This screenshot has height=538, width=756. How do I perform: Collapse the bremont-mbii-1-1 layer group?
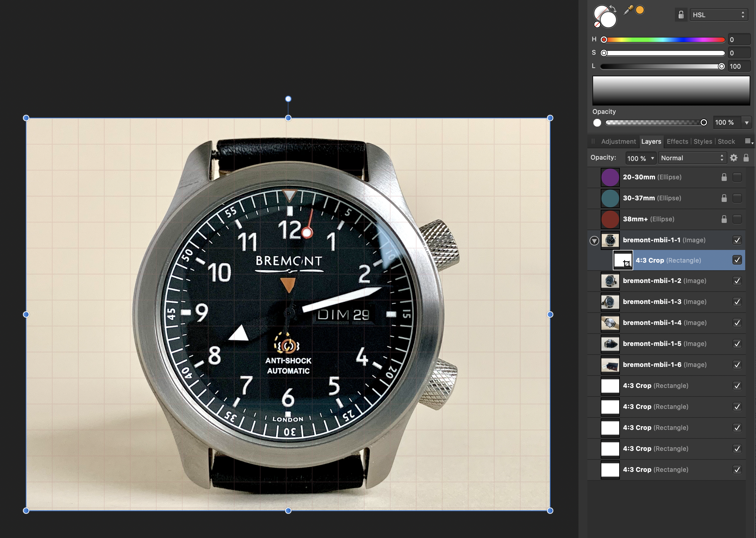(594, 241)
